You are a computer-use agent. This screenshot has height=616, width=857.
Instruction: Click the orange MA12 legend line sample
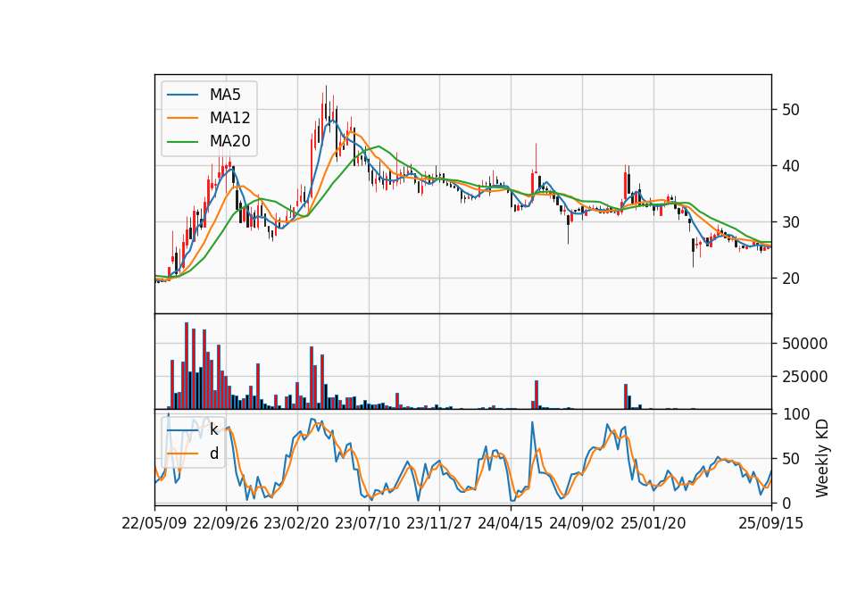(182, 118)
